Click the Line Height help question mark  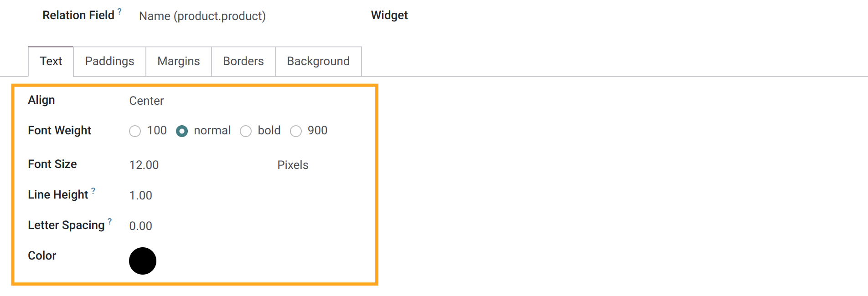click(93, 191)
